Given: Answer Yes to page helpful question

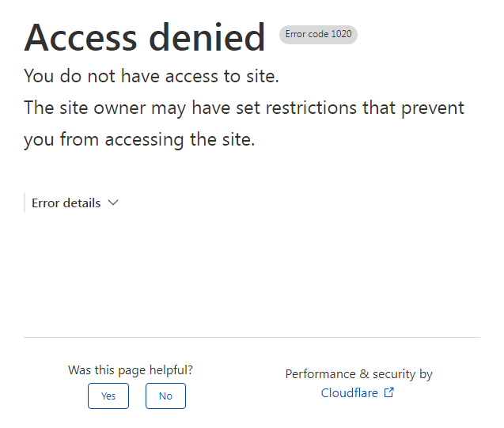Looking at the screenshot, I should 108,396.
